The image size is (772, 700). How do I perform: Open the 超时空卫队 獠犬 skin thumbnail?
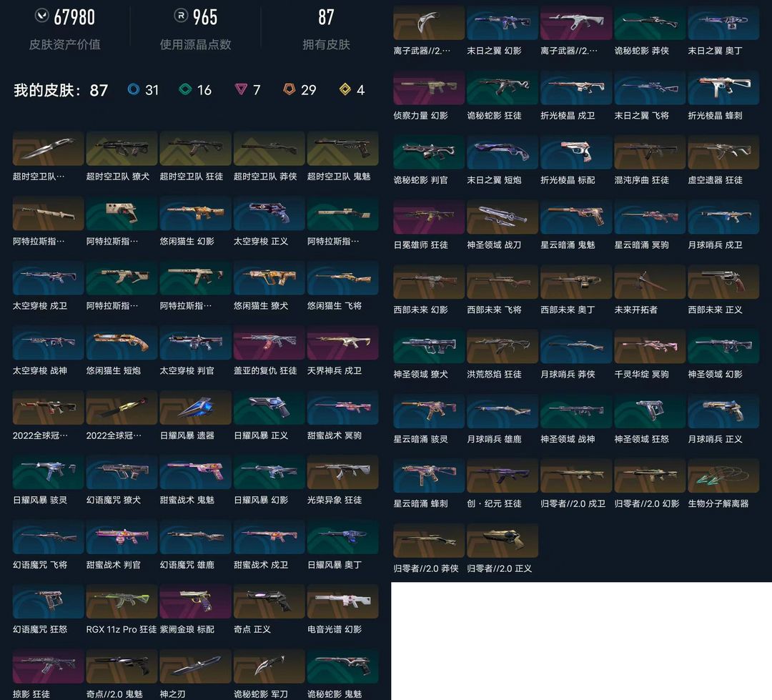pos(122,148)
